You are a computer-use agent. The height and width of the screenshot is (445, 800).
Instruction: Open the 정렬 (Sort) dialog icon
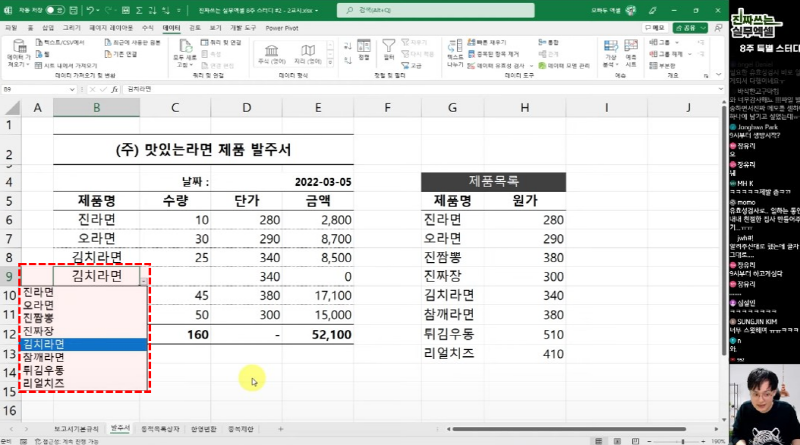click(x=364, y=50)
